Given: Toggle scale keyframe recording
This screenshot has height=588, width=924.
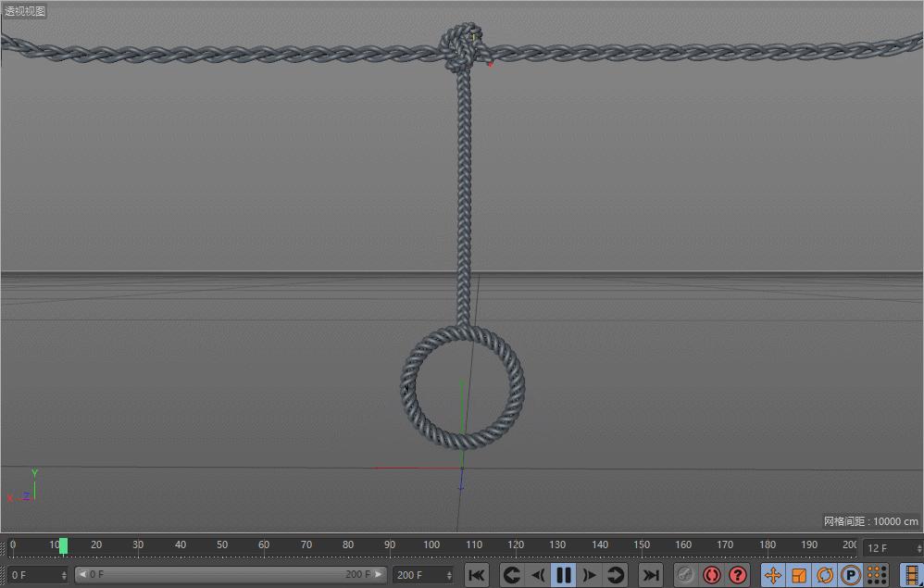Looking at the screenshot, I should click(798, 574).
